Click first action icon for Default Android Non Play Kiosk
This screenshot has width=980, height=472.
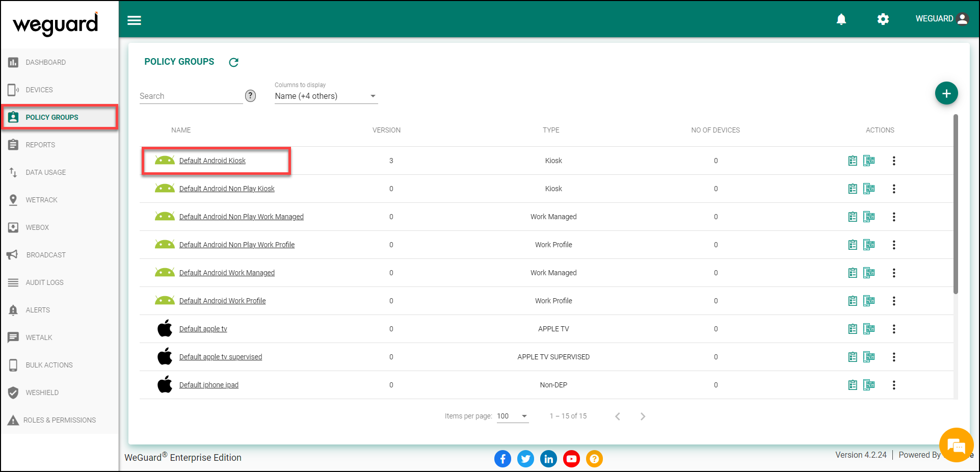[853, 189]
